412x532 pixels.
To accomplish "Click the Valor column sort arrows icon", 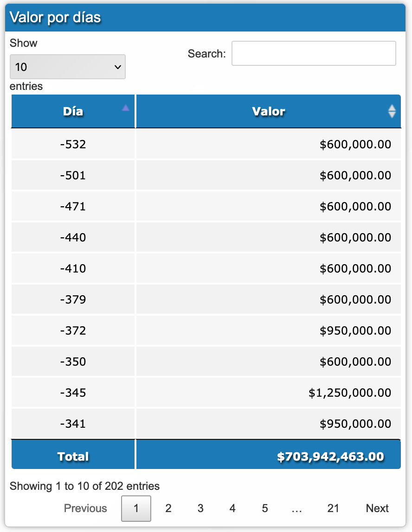I will pyautogui.click(x=392, y=111).
